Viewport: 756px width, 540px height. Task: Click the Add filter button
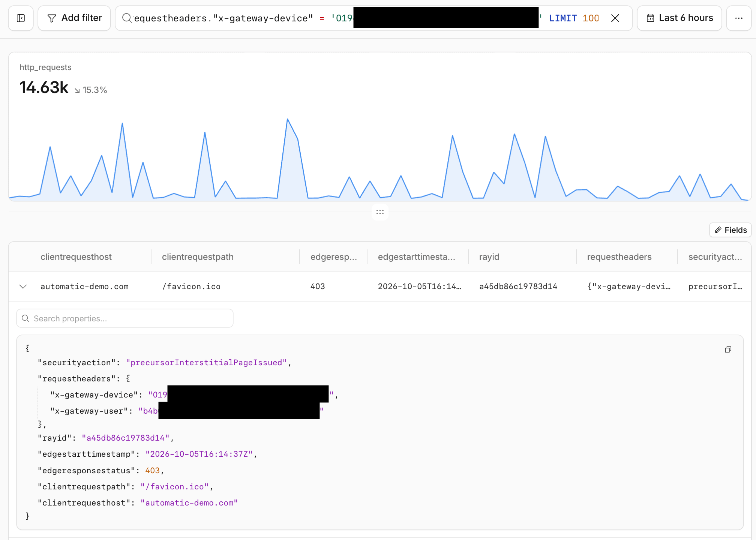pos(74,18)
